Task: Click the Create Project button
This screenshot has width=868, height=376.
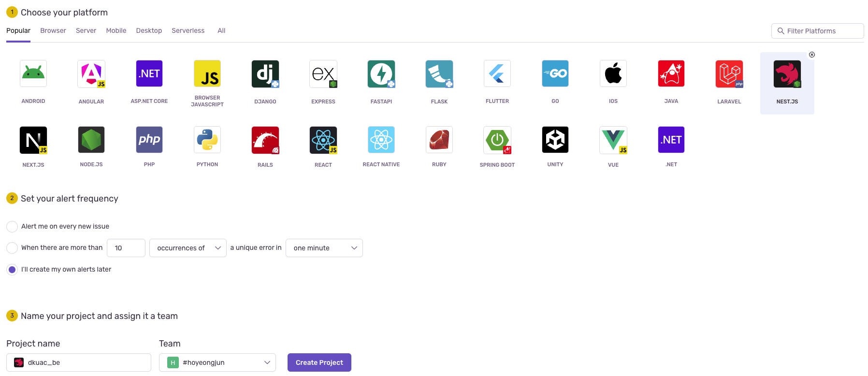Action: pyautogui.click(x=319, y=362)
